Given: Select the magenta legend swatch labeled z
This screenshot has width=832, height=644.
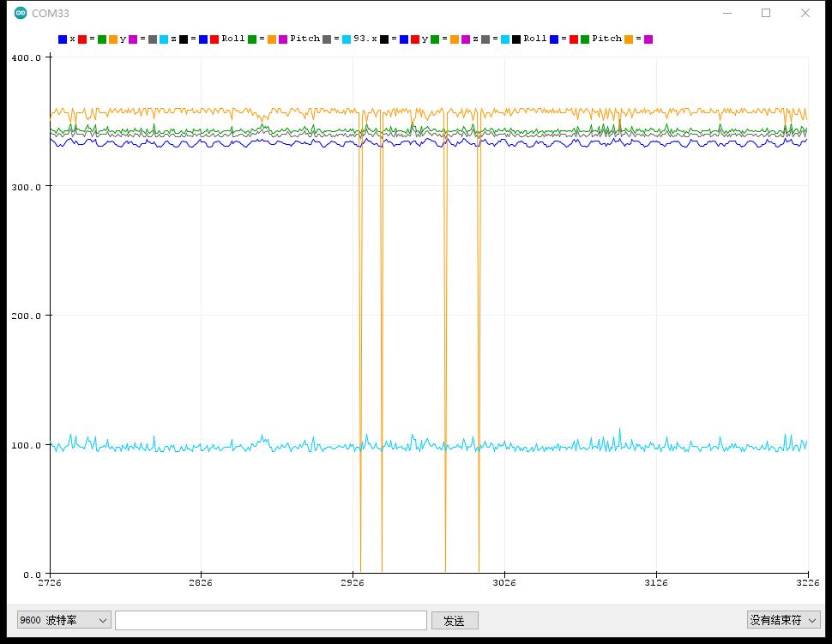Looking at the screenshot, I should tap(466, 39).
